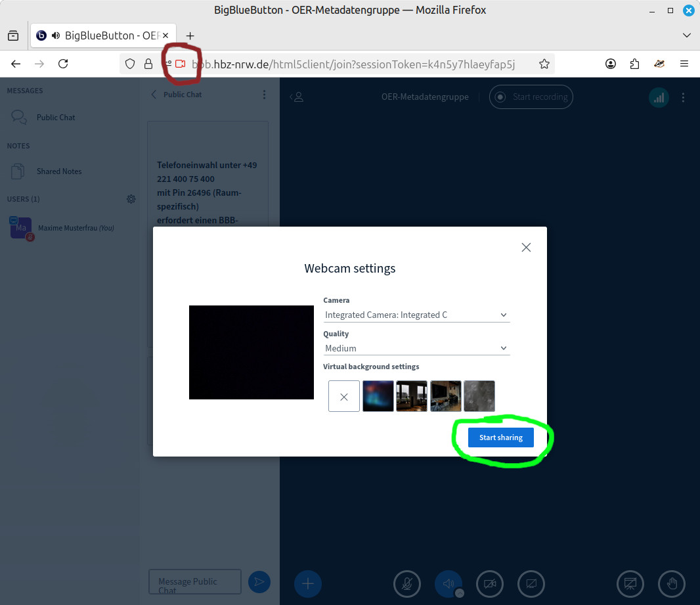This screenshot has width=700, height=605.
Task: Close the BigBlueButton browser tab
Action: 166,35
